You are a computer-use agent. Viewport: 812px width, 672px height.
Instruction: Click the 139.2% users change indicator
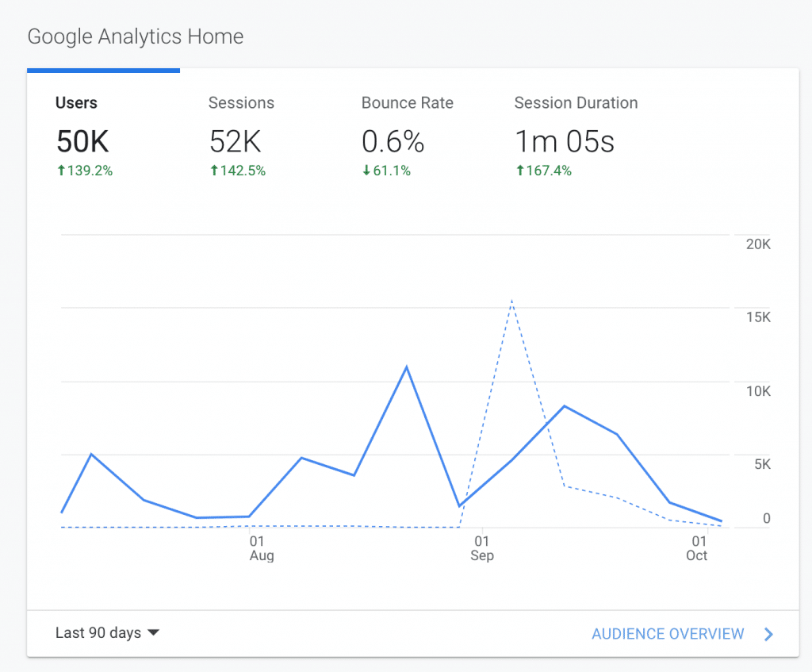click(84, 171)
